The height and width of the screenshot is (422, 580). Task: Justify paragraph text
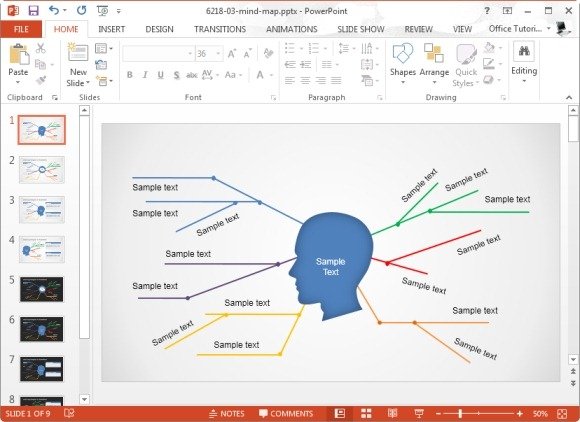[x=336, y=80]
